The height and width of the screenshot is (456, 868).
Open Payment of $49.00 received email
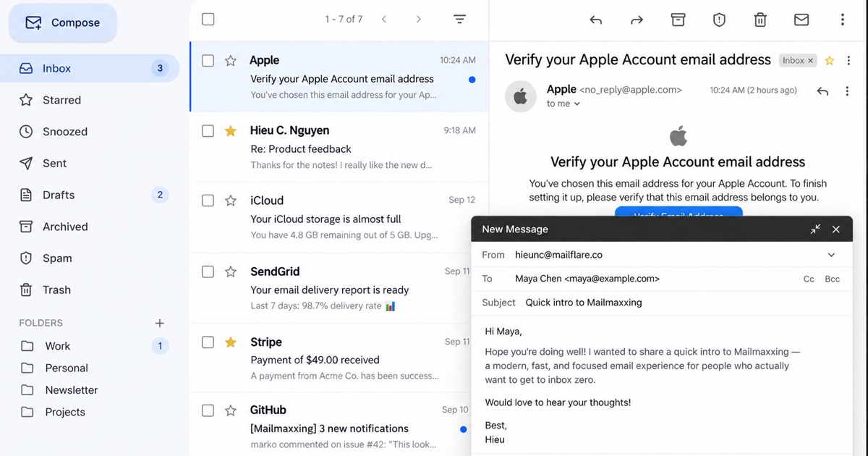point(339,359)
